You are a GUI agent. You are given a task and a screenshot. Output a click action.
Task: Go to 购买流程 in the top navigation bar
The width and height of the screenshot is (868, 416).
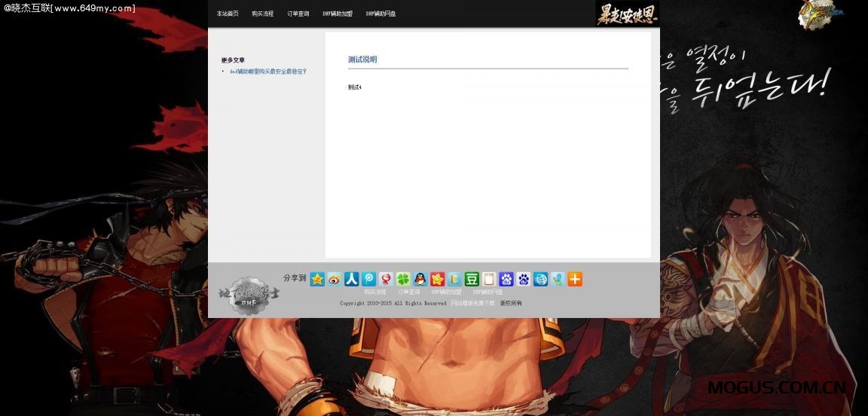point(263,14)
